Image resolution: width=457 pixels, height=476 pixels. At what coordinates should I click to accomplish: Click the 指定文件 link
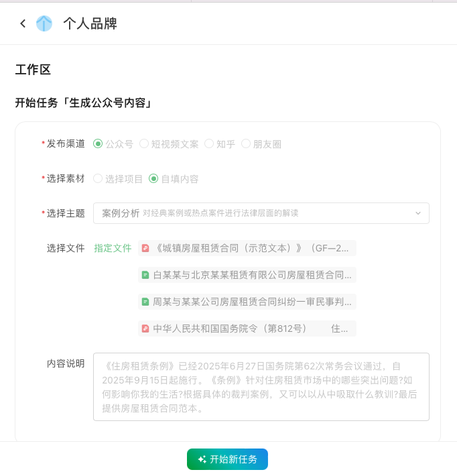113,248
